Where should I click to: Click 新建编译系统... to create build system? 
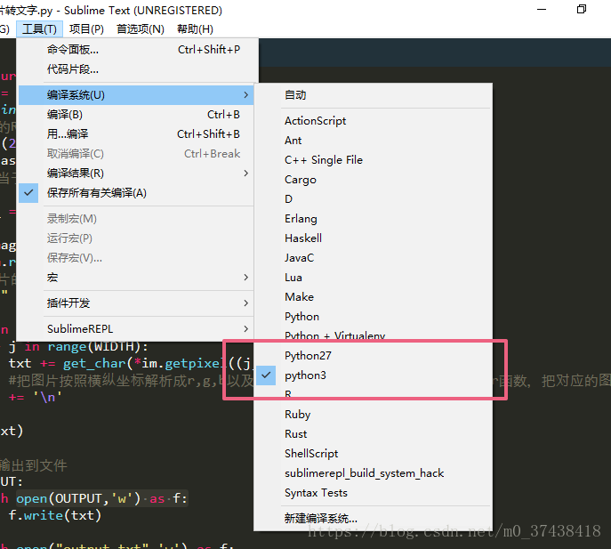tap(320, 519)
